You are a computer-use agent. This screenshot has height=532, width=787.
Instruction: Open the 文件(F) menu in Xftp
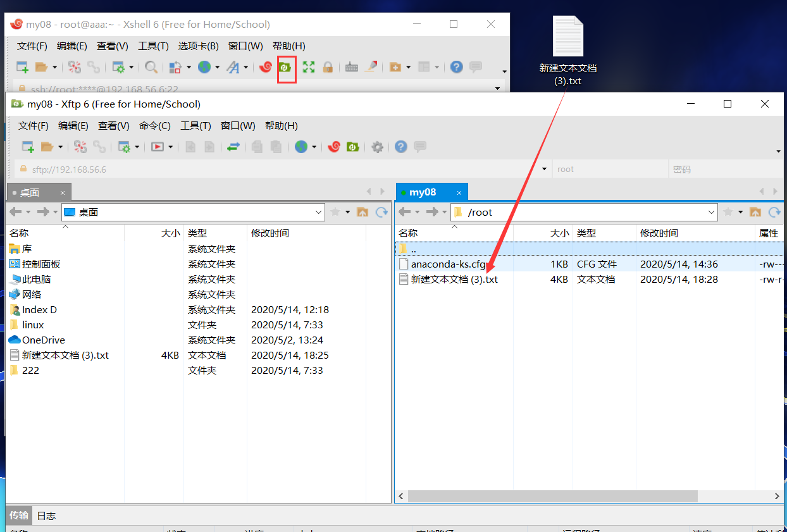tap(34, 126)
